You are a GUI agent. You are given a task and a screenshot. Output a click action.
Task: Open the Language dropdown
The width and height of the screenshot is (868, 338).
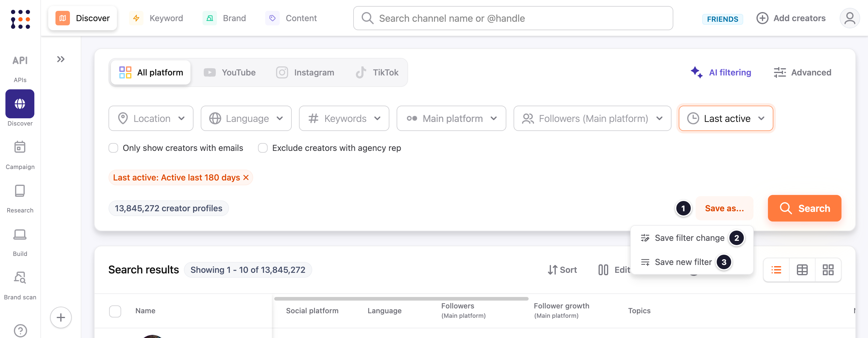point(246,118)
